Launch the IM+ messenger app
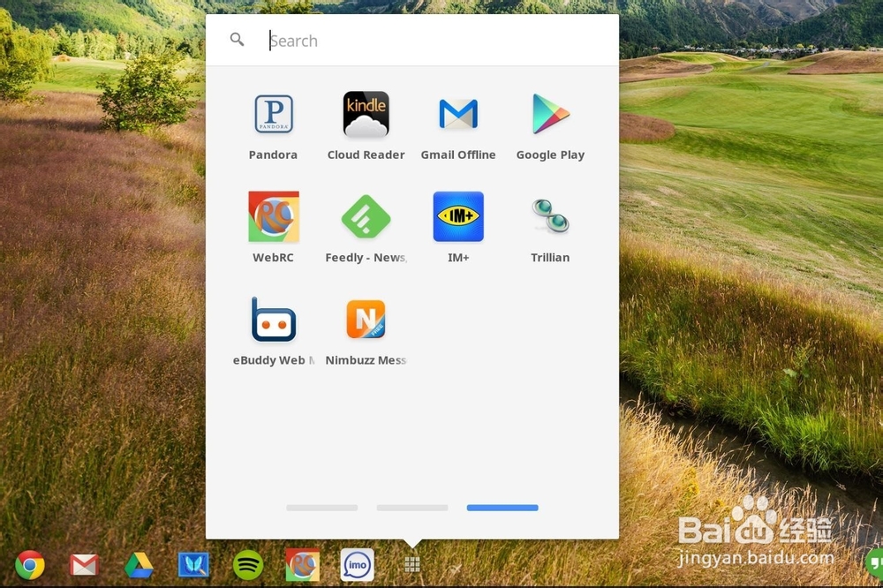The height and width of the screenshot is (588, 883). (458, 217)
